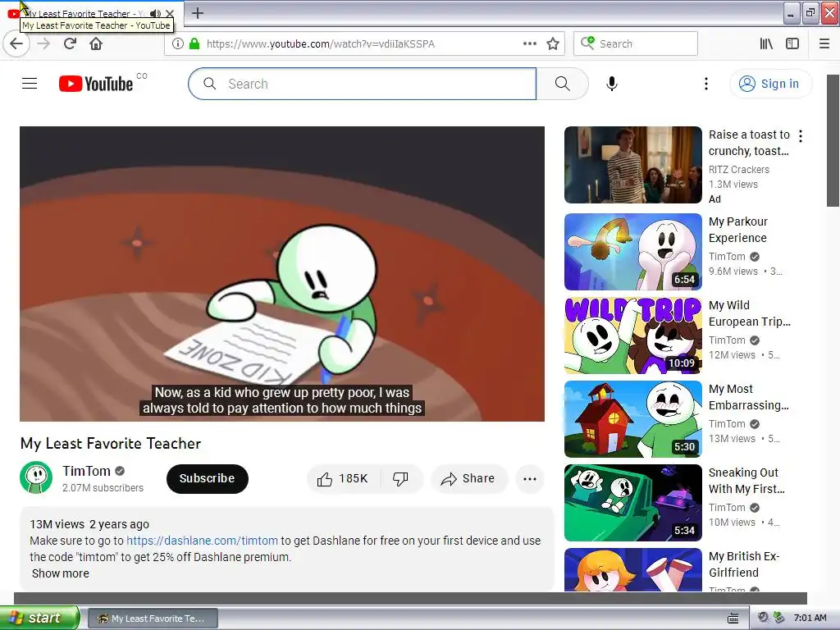This screenshot has height=630, width=840.
Task: Share this video
Action: tap(468, 478)
